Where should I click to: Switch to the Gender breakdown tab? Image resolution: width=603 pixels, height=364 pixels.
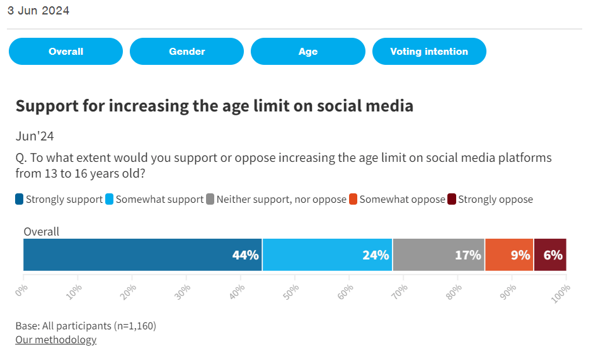point(187,52)
